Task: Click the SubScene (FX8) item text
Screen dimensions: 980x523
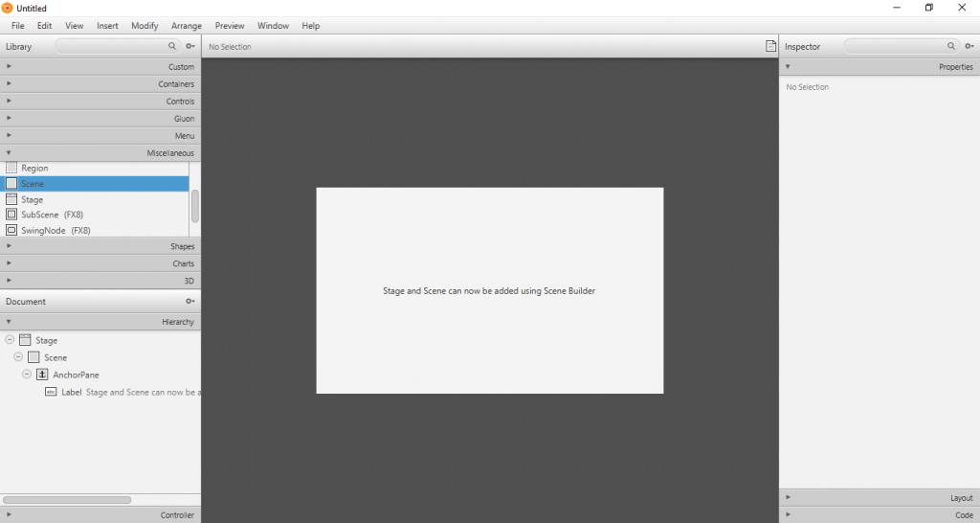Action: point(52,214)
